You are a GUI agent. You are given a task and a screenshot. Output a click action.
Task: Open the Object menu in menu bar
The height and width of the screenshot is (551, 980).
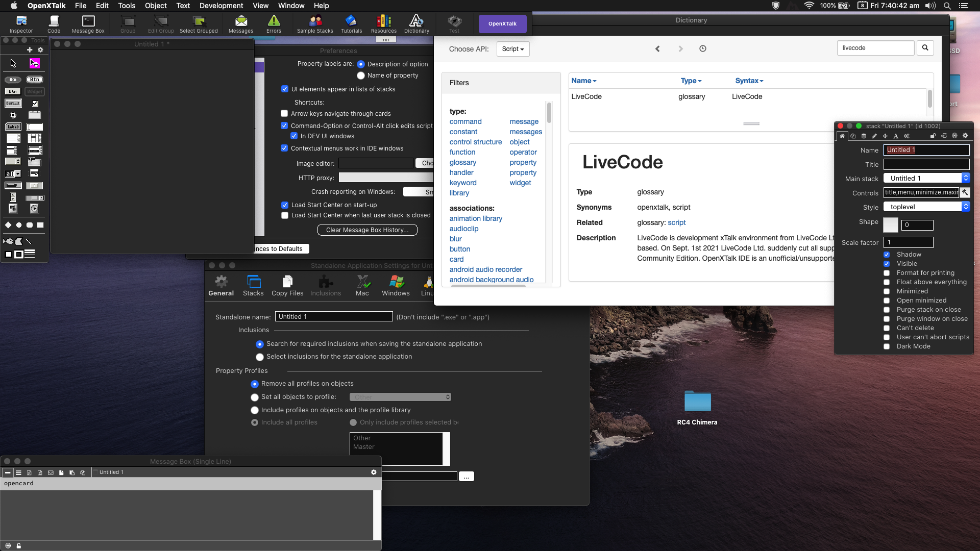(156, 6)
